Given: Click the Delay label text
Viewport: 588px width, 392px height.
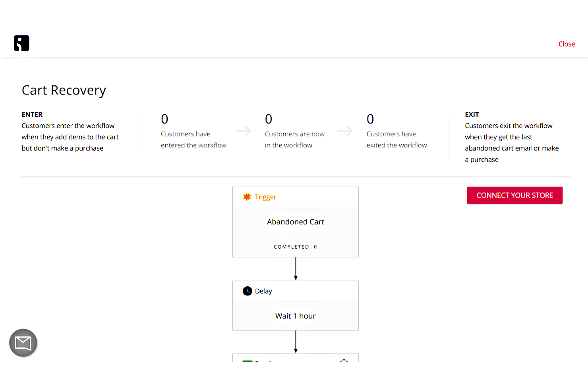Looking at the screenshot, I should [263, 291].
